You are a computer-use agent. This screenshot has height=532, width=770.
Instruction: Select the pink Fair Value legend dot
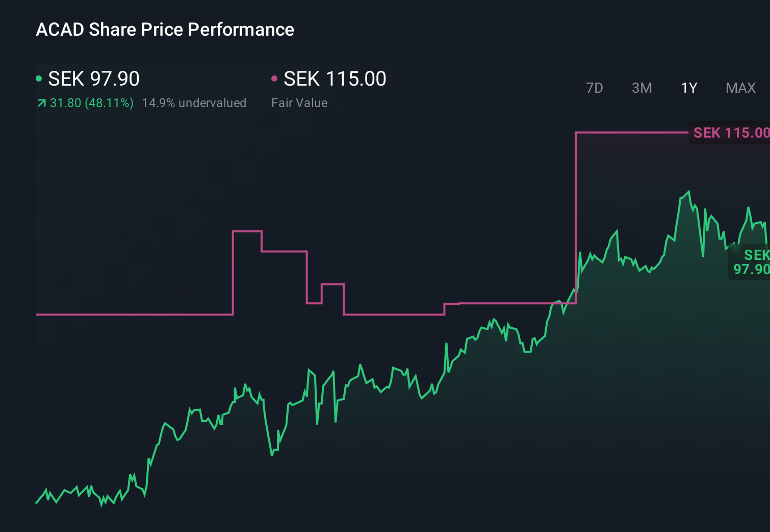click(x=275, y=78)
